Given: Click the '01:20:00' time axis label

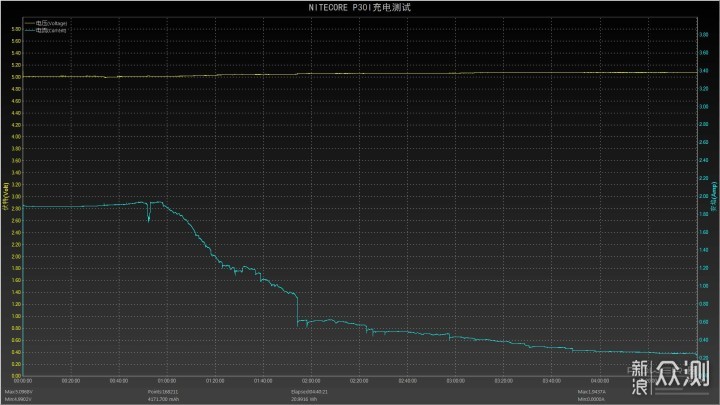Looking at the screenshot, I should 215,381.
